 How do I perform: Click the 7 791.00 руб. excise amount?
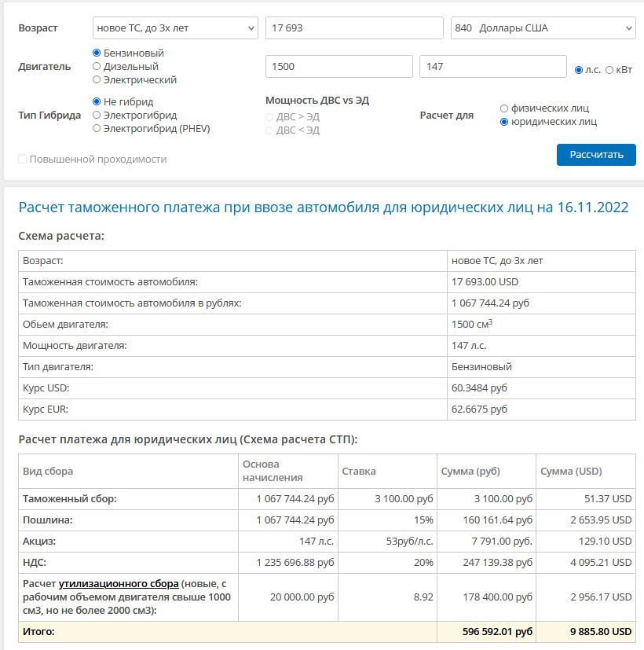[x=502, y=541]
